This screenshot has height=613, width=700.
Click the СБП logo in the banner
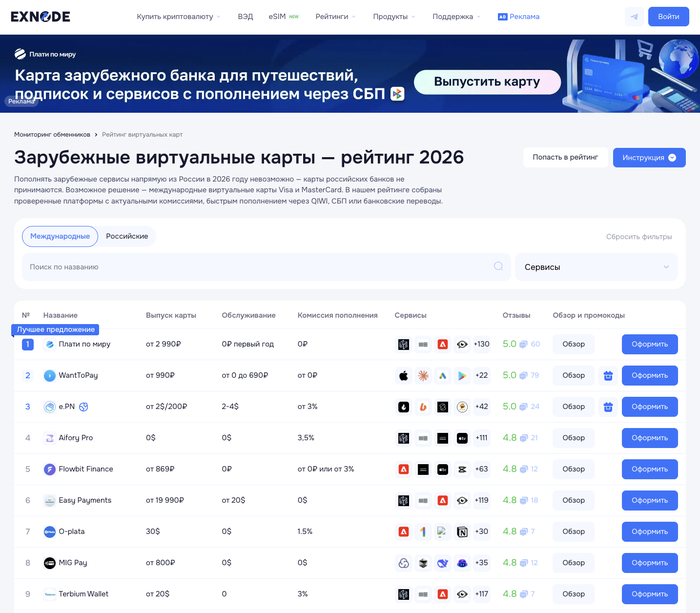click(x=397, y=94)
